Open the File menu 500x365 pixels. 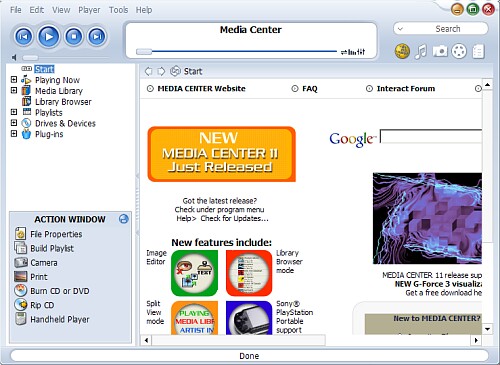click(16, 10)
